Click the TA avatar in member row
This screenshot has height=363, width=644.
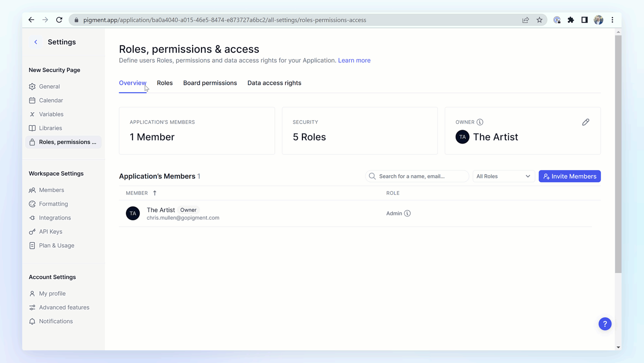pos(133,213)
